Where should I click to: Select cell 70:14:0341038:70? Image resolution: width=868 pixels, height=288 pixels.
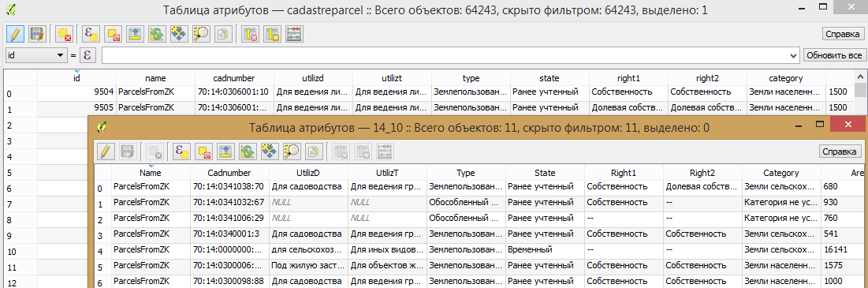[x=229, y=188]
